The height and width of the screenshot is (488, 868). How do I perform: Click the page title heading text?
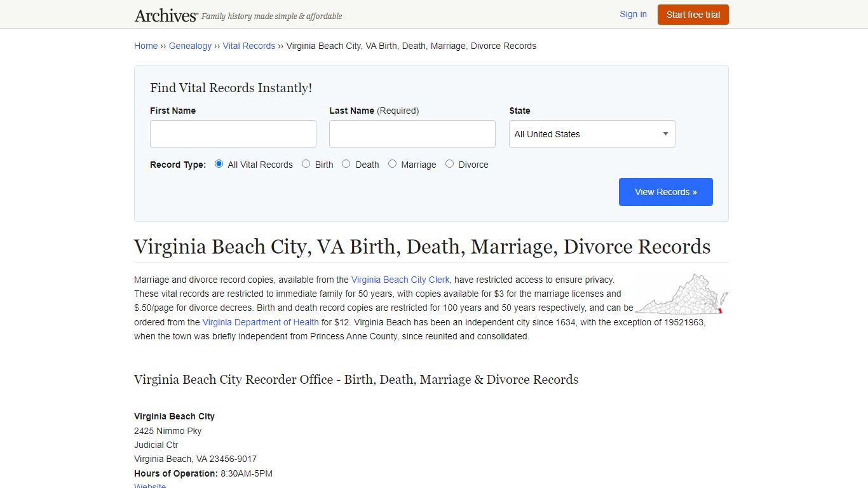coord(422,247)
